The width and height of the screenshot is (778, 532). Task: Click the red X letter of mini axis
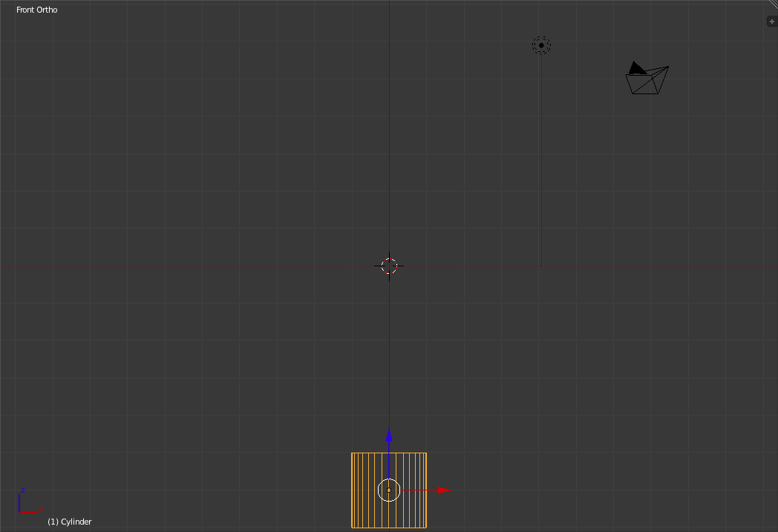point(42,510)
